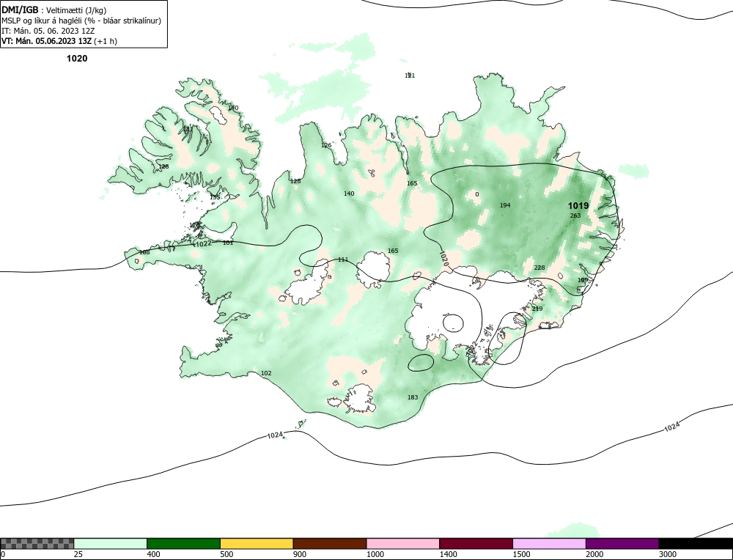Image resolution: width=733 pixels, height=560 pixels.
Task: Click the dark green 400–500 legend swatch
Action: (x=183, y=543)
